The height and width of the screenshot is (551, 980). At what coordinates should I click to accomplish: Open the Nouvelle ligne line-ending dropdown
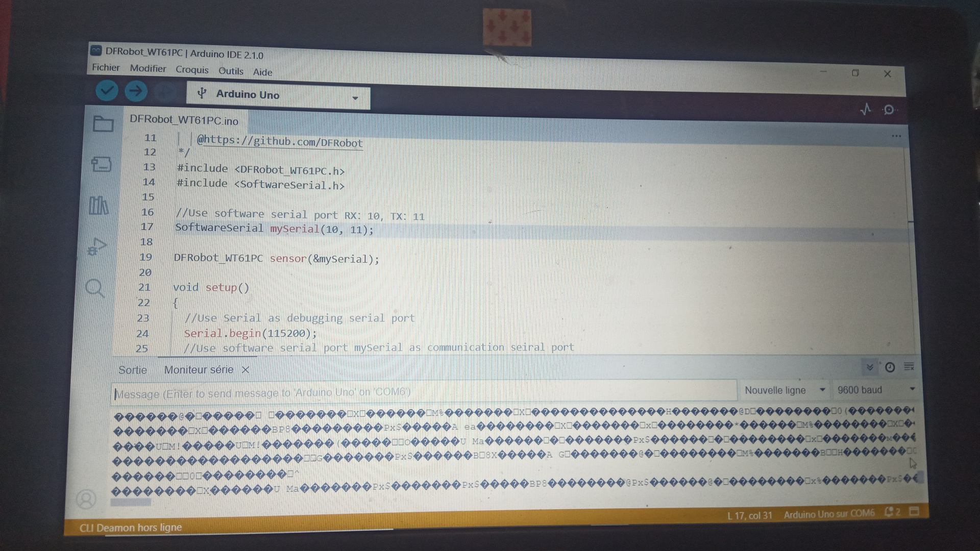[x=785, y=390]
